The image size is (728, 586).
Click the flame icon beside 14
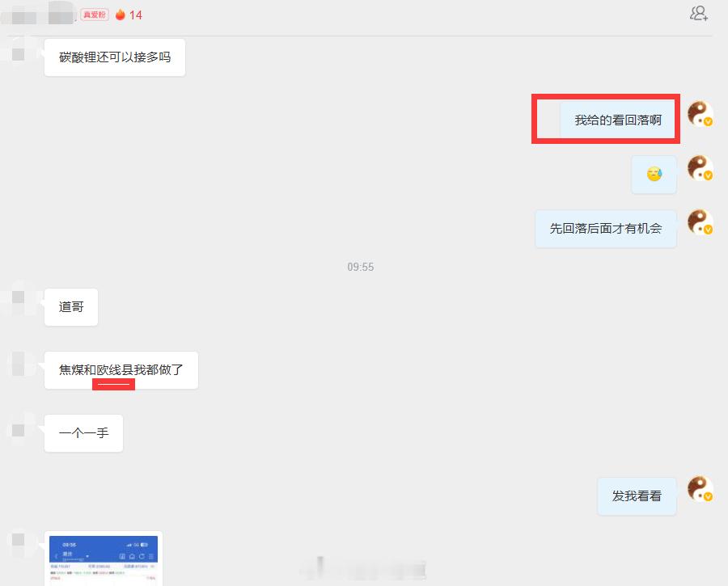tap(121, 15)
